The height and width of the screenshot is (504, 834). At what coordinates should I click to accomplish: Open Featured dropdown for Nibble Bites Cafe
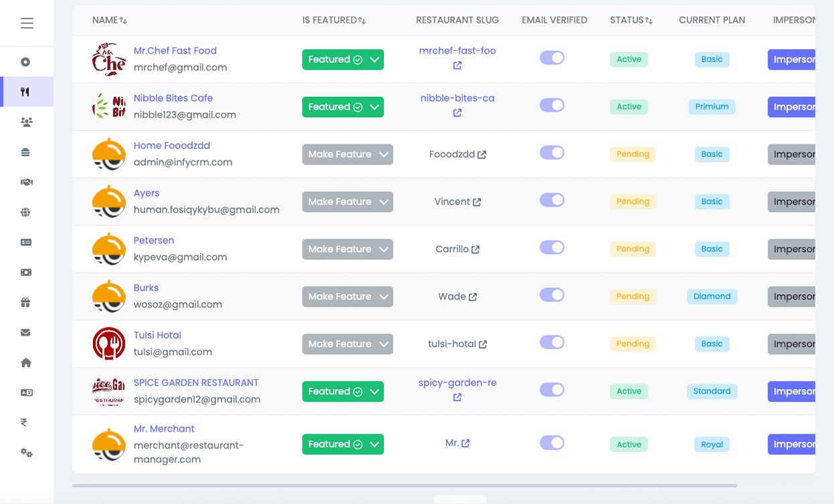[342, 107]
